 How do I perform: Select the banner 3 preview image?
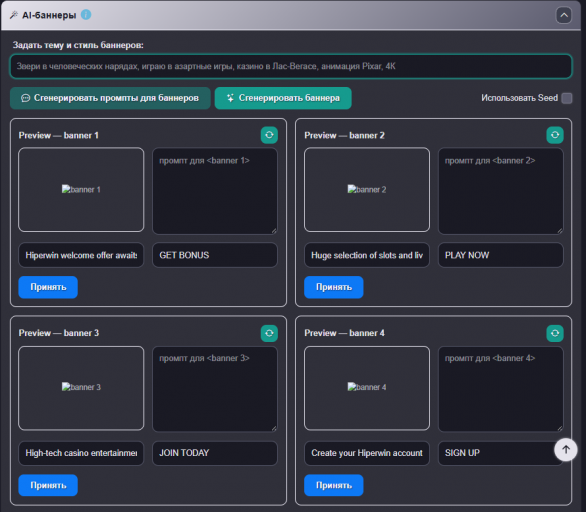tap(81, 388)
